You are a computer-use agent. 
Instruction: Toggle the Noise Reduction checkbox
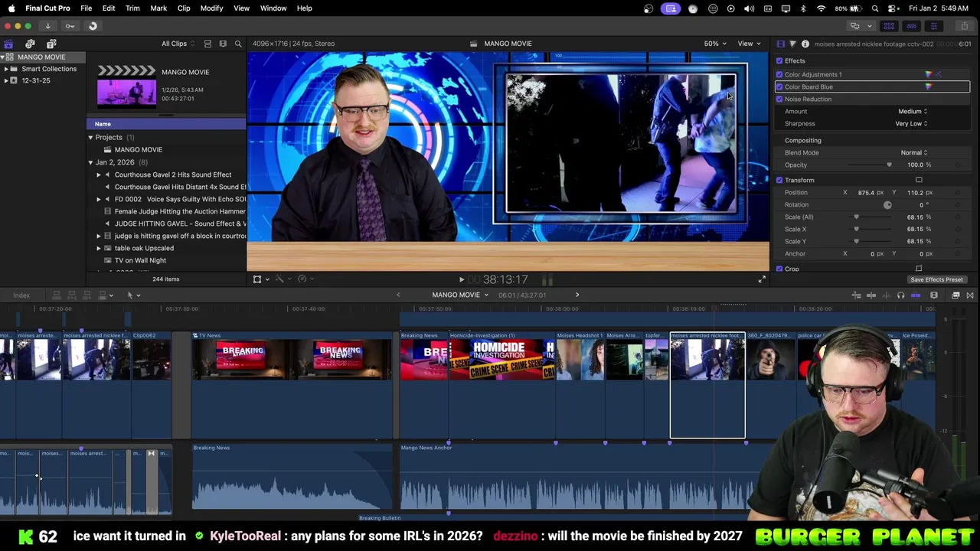click(x=779, y=99)
